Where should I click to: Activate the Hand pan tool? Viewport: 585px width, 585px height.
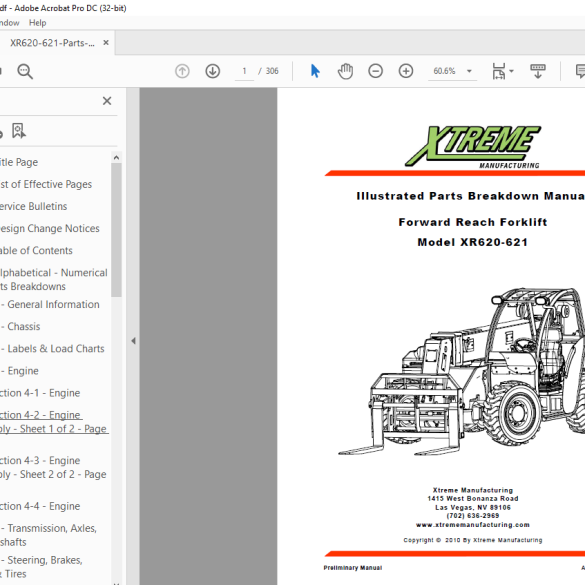345,71
